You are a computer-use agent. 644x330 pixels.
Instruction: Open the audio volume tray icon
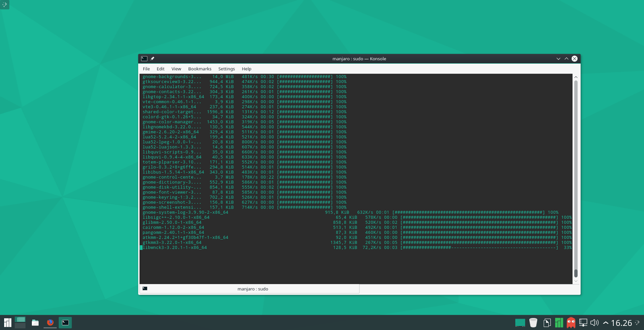point(594,322)
